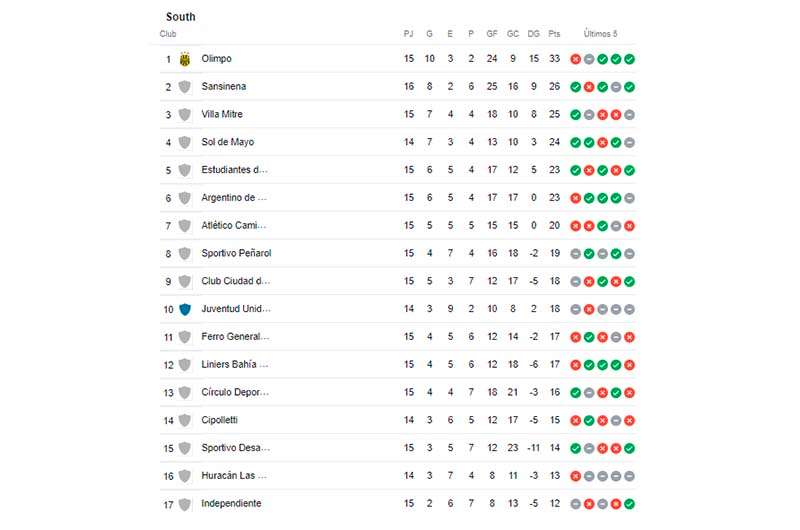Viewport: 800px width, 530px height.
Task: Click Sportivo Peñarol's first gray draw icon
Action: coord(576,254)
